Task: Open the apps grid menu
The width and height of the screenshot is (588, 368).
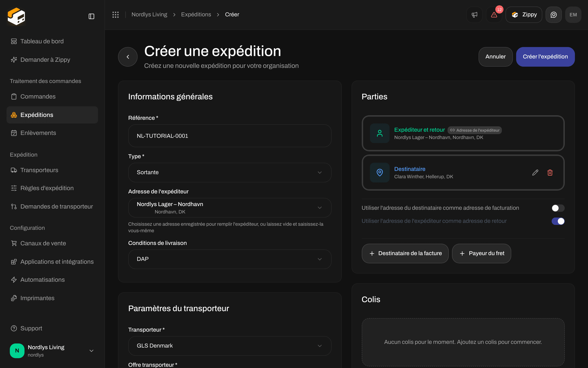Action: click(x=115, y=15)
